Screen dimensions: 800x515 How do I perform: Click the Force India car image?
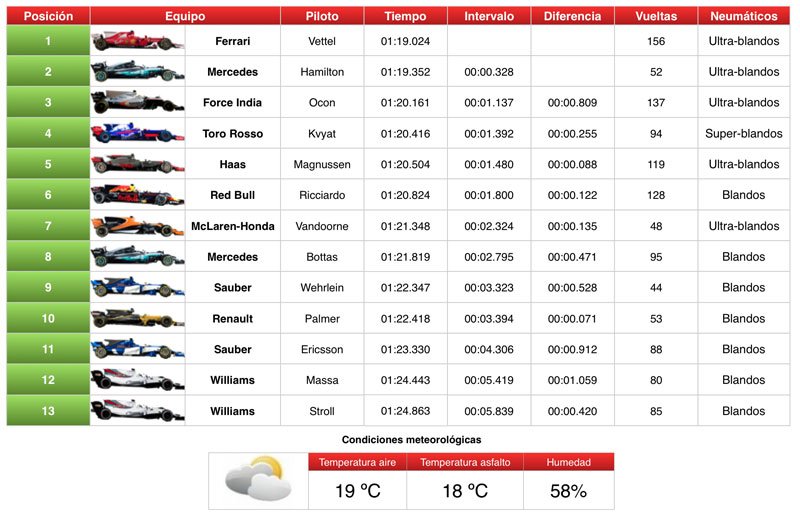[x=138, y=102]
